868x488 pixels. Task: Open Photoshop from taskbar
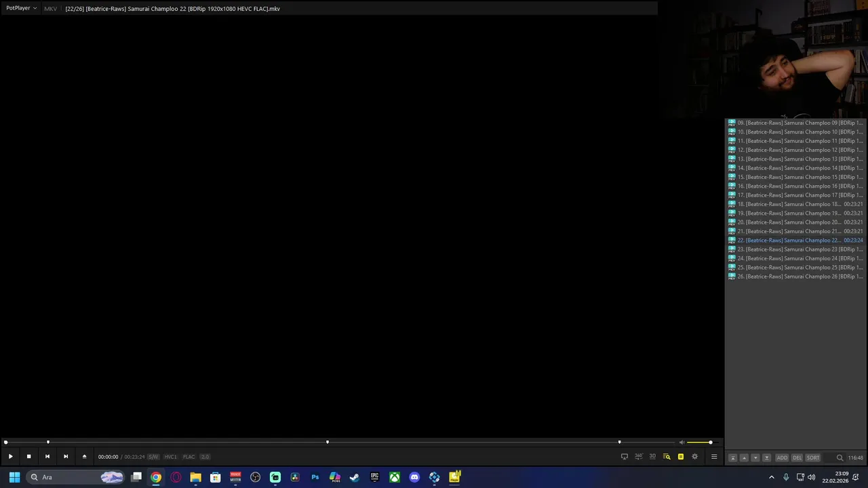click(x=315, y=477)
